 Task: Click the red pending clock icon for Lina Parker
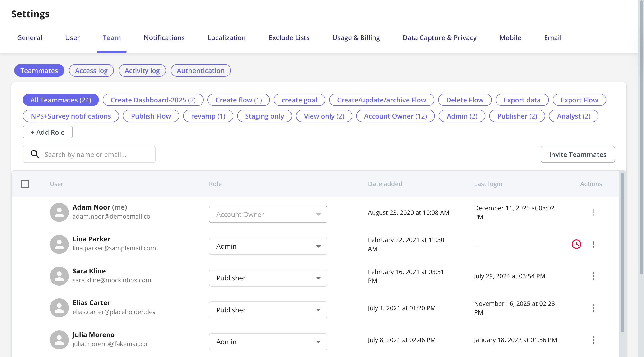click(576, 244)
